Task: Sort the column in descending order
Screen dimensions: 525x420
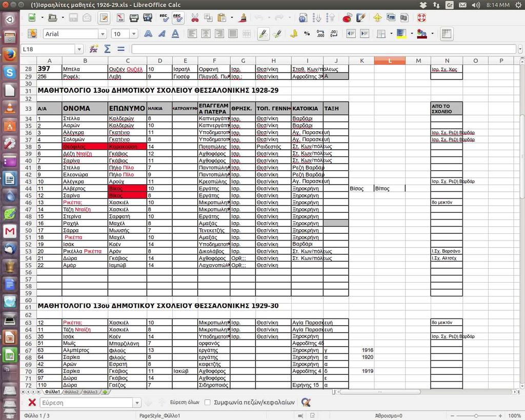Action: [331, 17]
